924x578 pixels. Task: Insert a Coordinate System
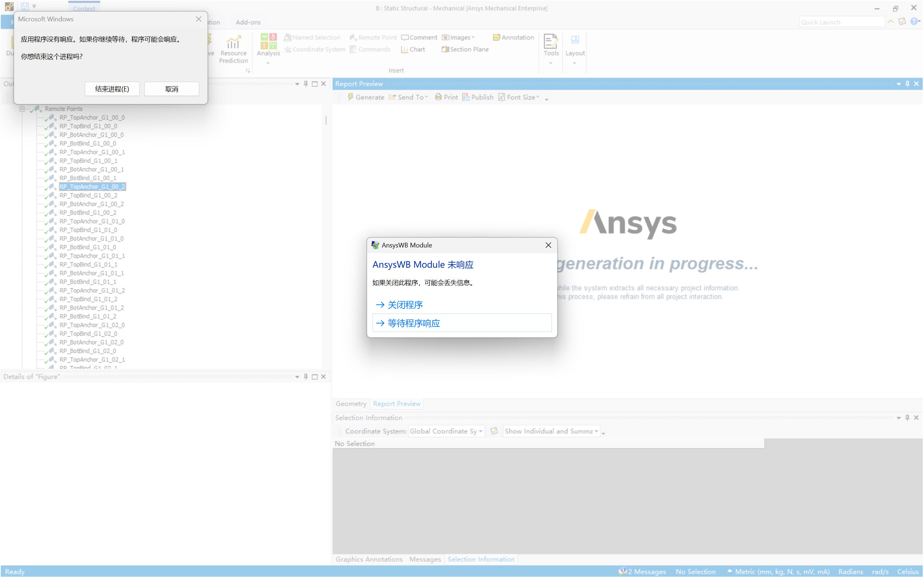315,49
